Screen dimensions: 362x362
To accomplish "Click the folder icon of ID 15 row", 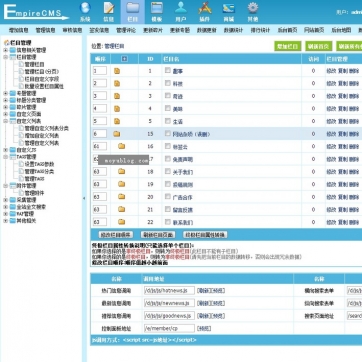I will point(116,134).
